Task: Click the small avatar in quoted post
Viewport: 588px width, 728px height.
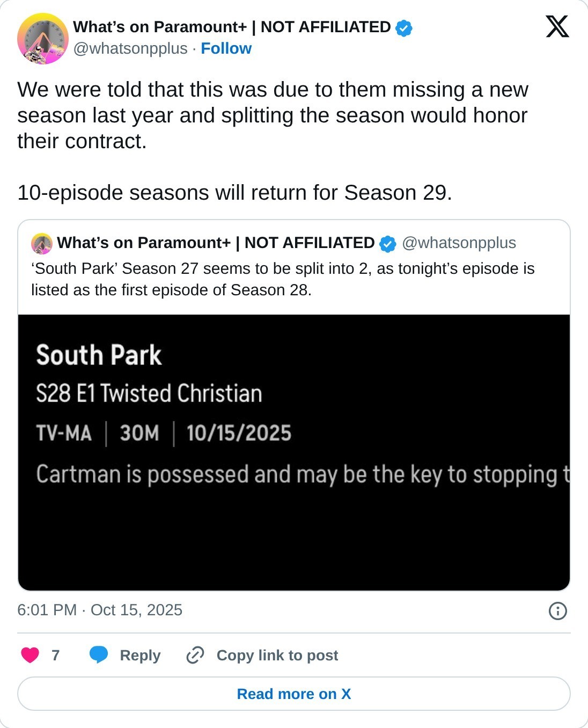Action: click(x=42, y=243)
